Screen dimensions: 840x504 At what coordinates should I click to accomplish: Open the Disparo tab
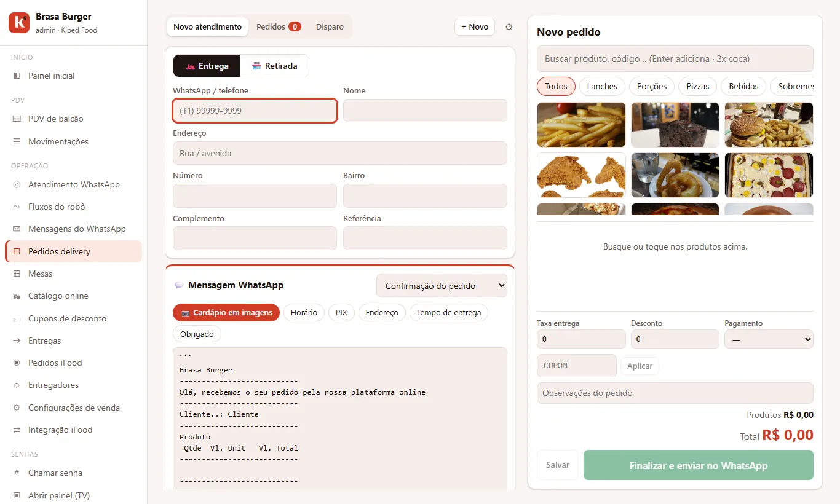(x=330, y=26)
